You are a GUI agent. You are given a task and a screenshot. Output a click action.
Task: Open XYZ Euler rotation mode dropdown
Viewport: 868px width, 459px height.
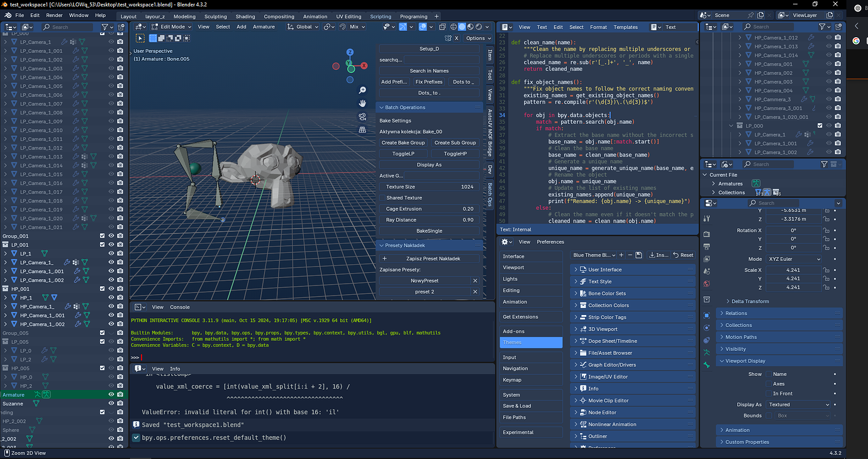794,259
